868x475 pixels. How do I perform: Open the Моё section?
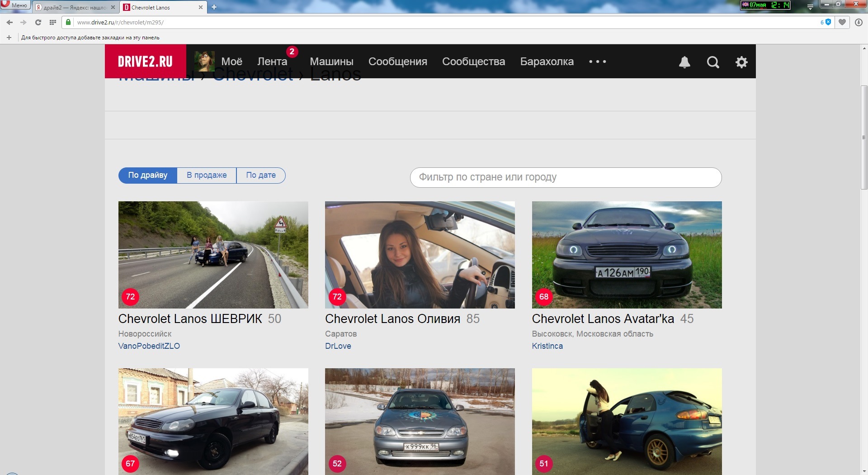pos(231,62)
